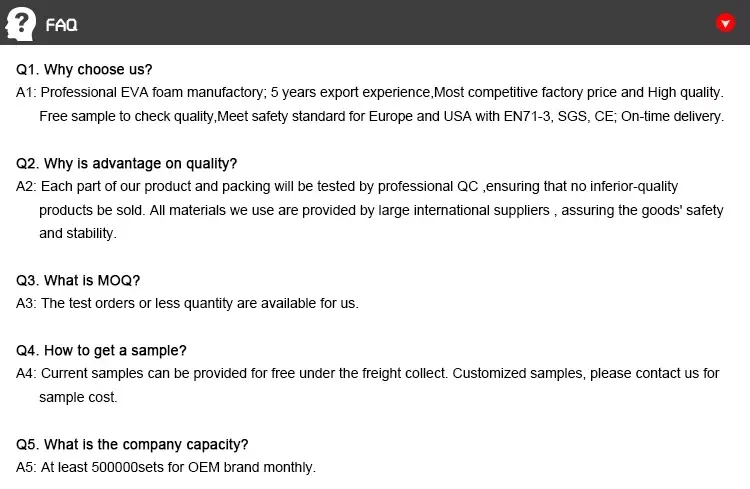Click the 'sample cost.' text line
The width and height of the screenshot is (750, 489).
coord(78,397)
